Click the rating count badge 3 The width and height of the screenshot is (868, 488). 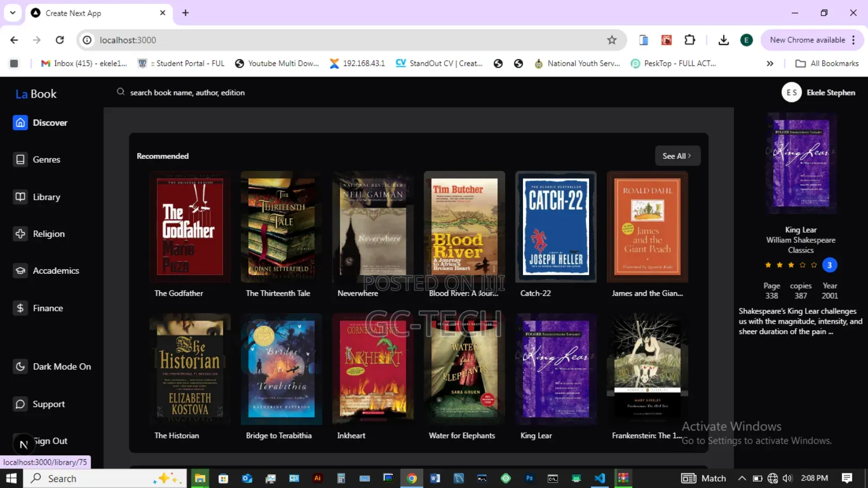coord(829,265)
